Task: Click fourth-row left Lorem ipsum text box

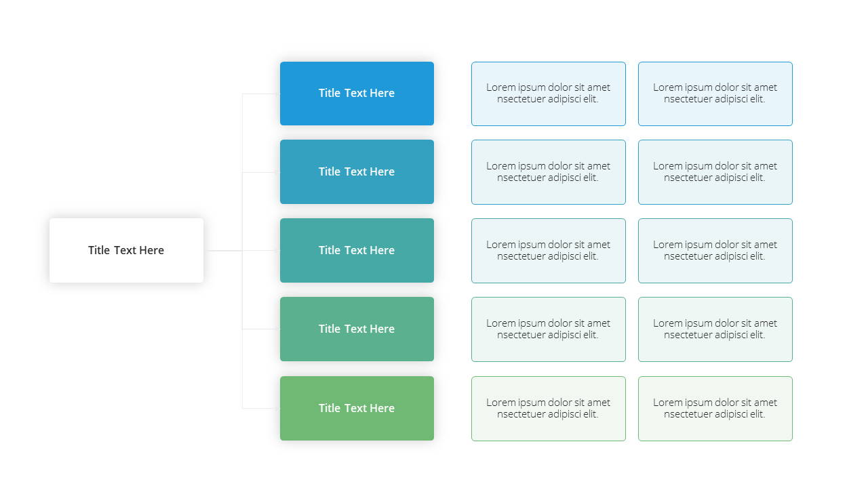Action: coord(549,329)
